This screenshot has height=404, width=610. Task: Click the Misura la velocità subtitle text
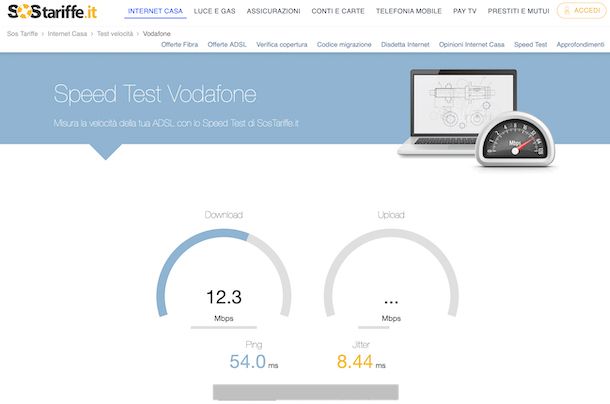(176, 123)
